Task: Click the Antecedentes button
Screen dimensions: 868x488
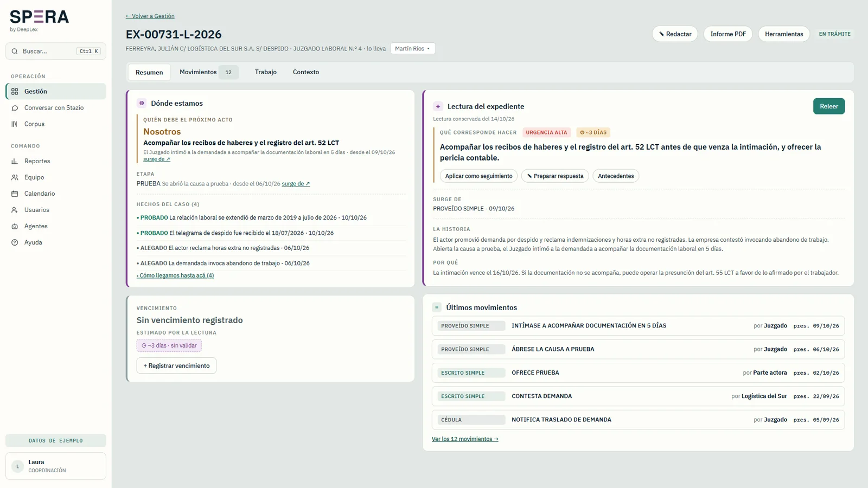Action: [x=616, y=176]
